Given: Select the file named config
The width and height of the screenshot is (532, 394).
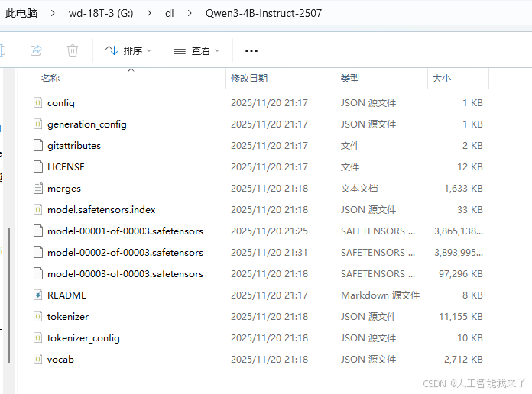Looking at the screenshot, I should click(61, 103).
